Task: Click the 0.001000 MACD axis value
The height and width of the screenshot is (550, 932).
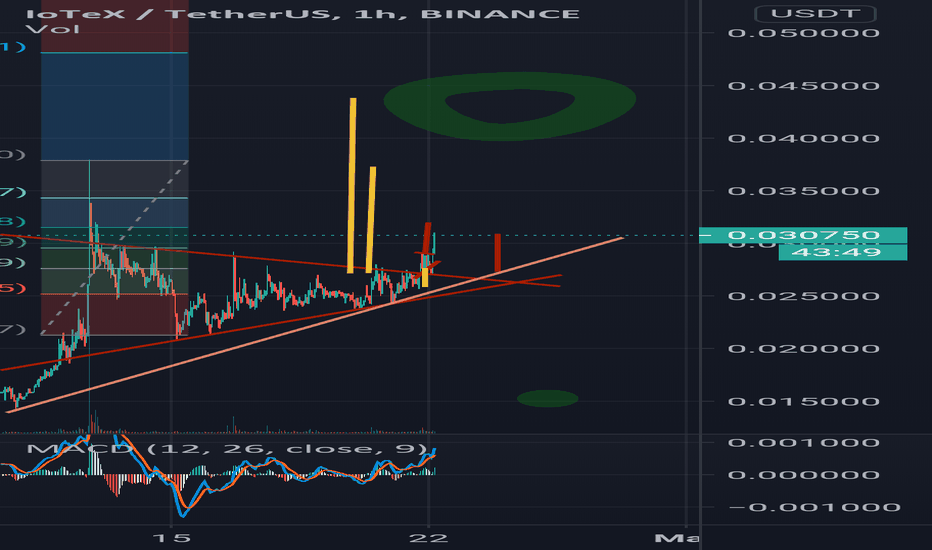Action: click(x=804, y=442)
